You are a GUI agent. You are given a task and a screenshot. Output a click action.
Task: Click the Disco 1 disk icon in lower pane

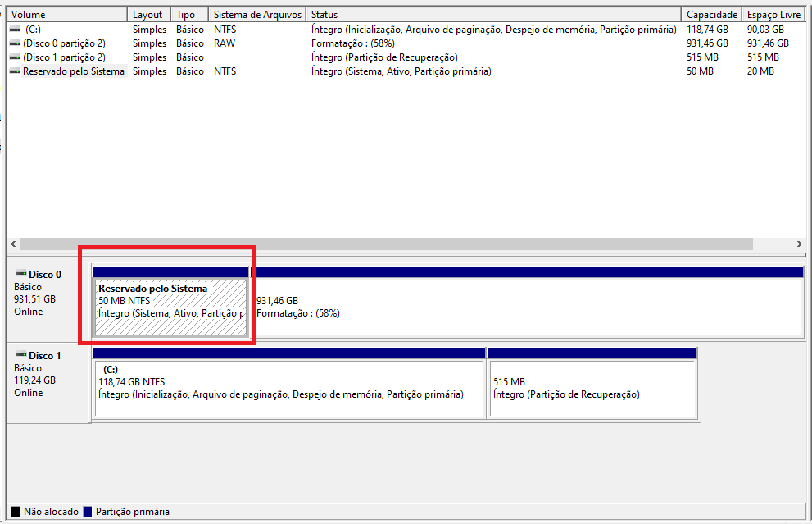click(20, 354)
